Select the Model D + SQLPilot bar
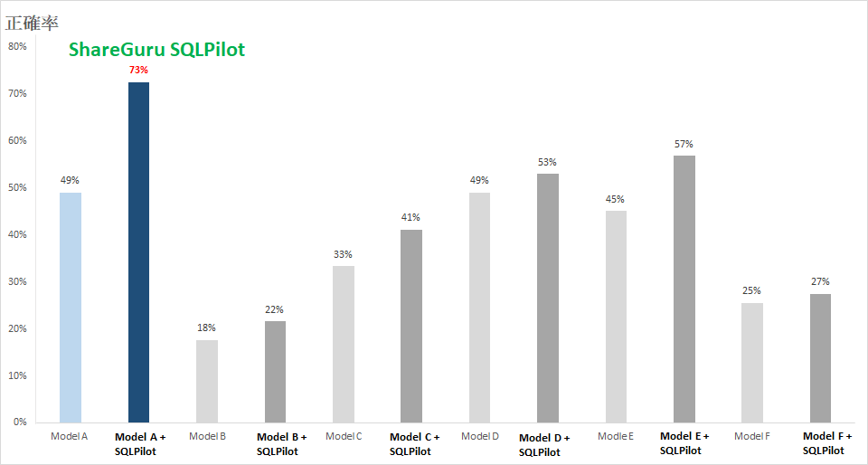 click(x=548, y=298)
